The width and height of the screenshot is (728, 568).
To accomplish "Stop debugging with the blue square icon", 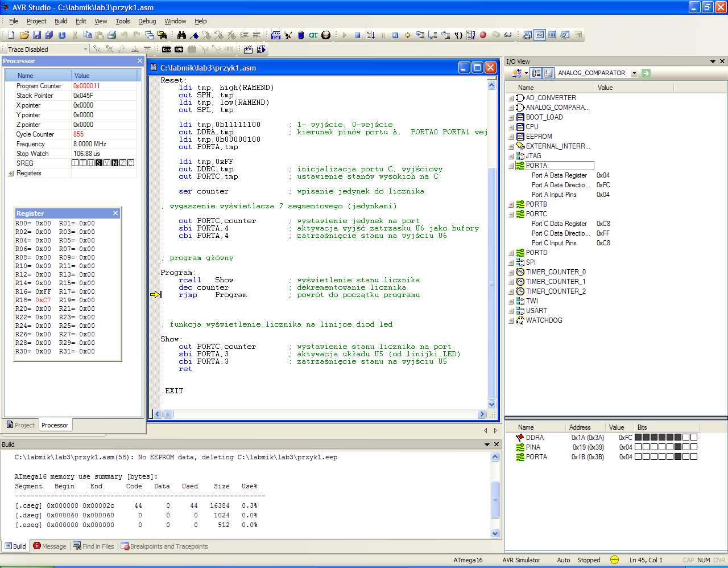I will click(358, 35).
